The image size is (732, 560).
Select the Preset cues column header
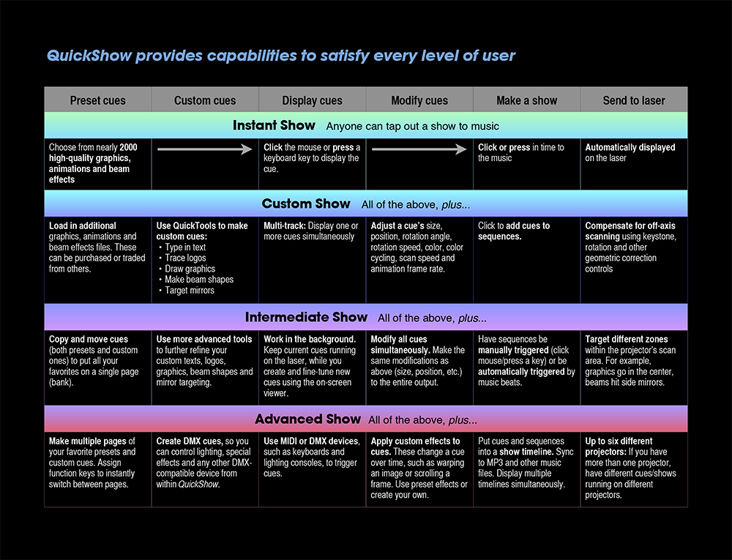point(97,100)
